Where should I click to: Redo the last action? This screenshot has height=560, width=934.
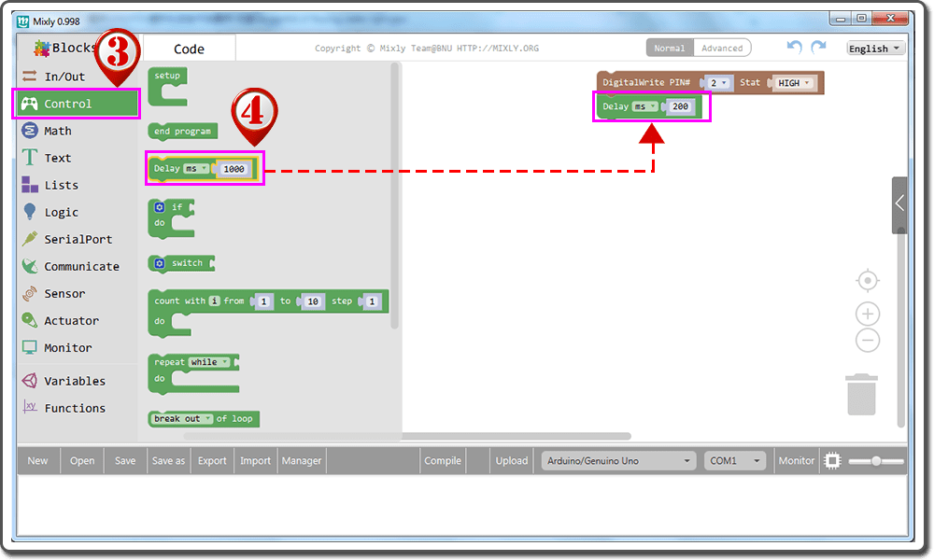[x=819, y=47]
